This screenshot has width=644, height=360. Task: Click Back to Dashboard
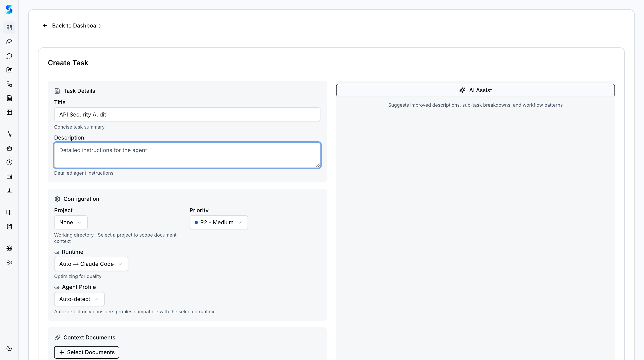72,25
